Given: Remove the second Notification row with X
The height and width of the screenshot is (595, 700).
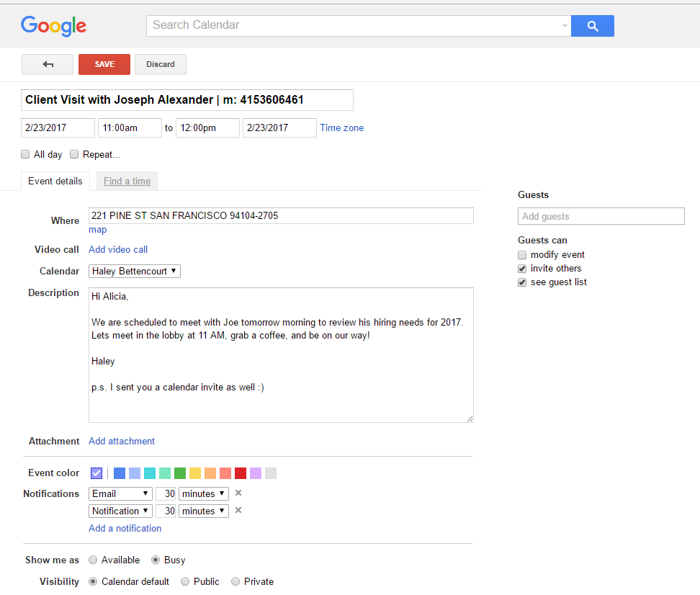Looking at the screenshot, I should (238, 511).
